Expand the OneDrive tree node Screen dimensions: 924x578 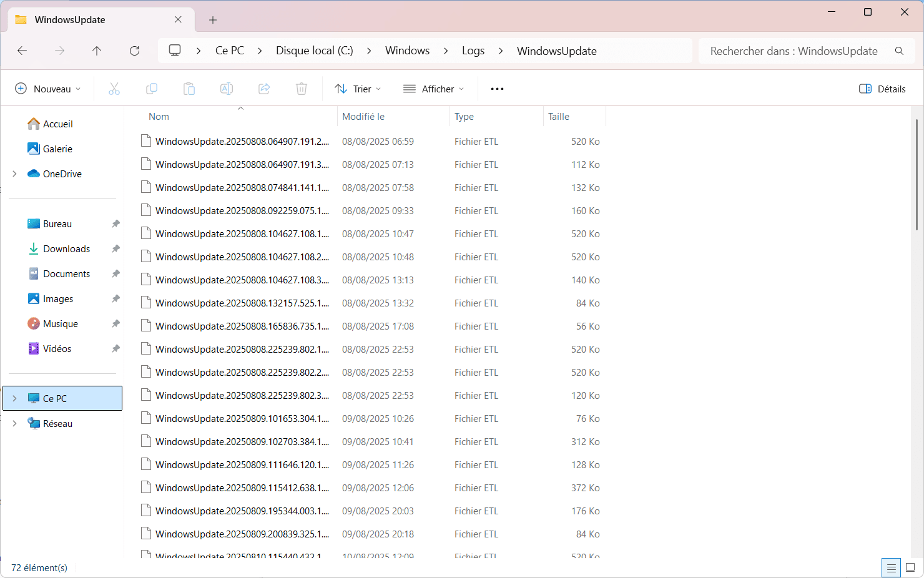click(x=14, y=174)
